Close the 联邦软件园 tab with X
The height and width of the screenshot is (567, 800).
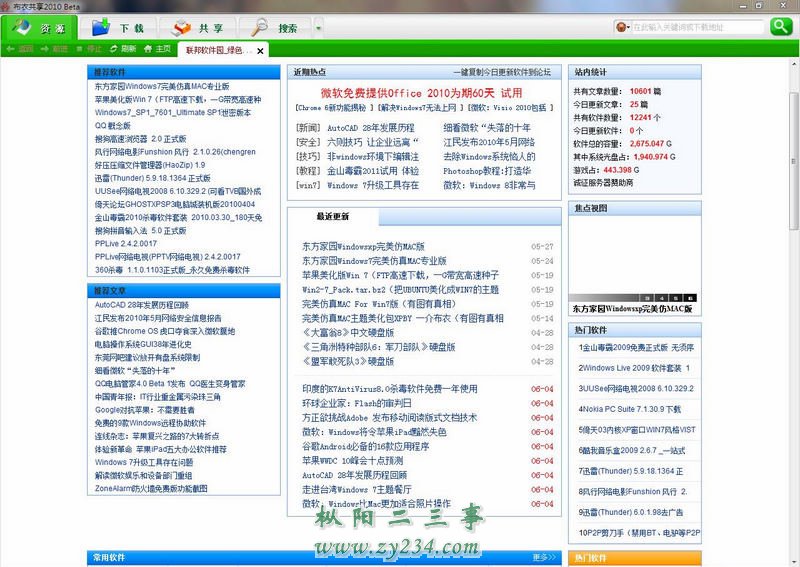pos(260,51)
